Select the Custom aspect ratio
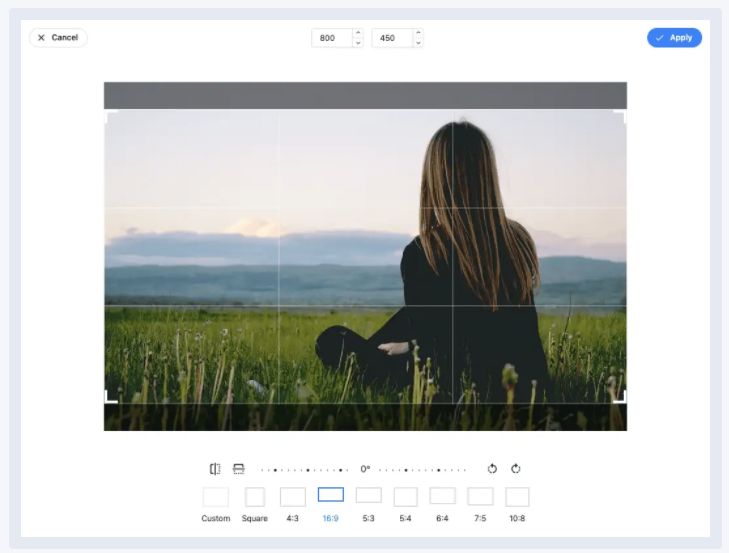Viewport: 729px width, 553px height. tap(216, 505)
